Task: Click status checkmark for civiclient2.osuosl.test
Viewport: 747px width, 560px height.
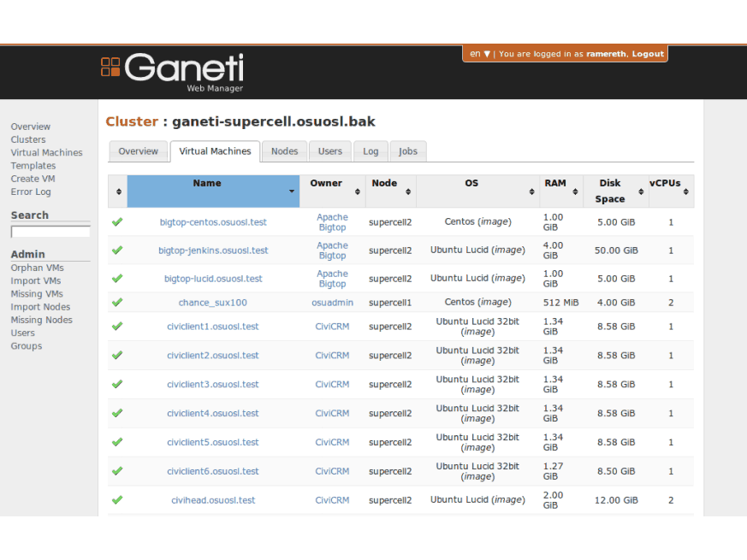Action: 117,356
